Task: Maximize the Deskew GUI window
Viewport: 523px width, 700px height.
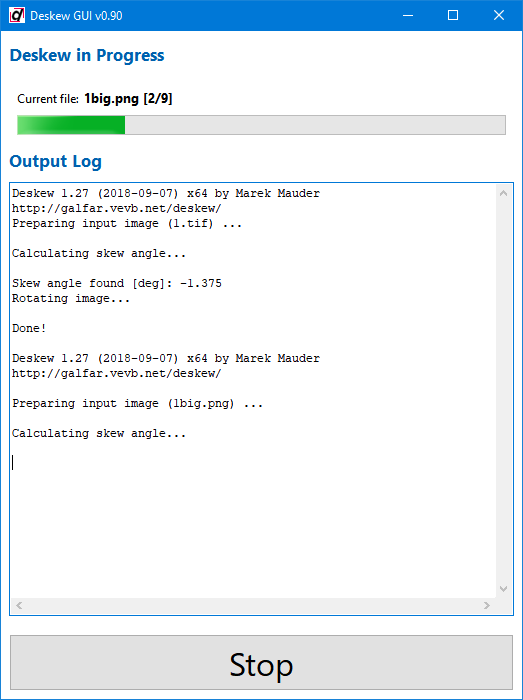Action: click(x=453, y=16)
